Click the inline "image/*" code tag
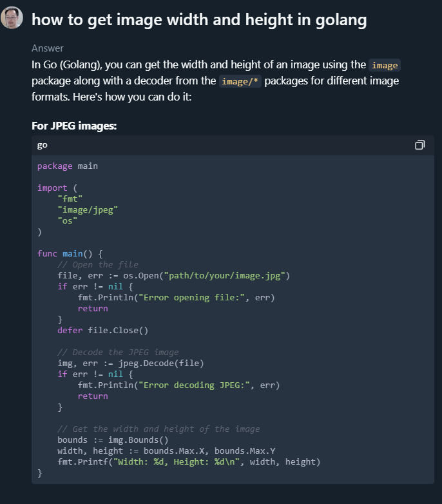442x504 pixels. point(240,81)
